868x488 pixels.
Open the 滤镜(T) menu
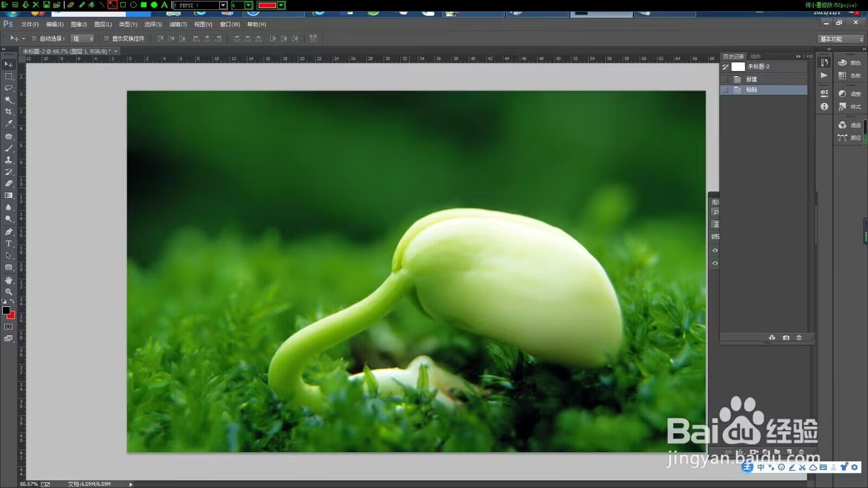[x=177, y=24]
